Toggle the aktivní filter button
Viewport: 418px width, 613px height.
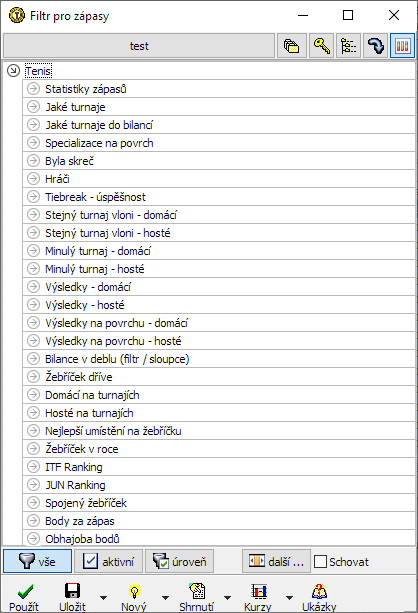click(x=108, y=561)
